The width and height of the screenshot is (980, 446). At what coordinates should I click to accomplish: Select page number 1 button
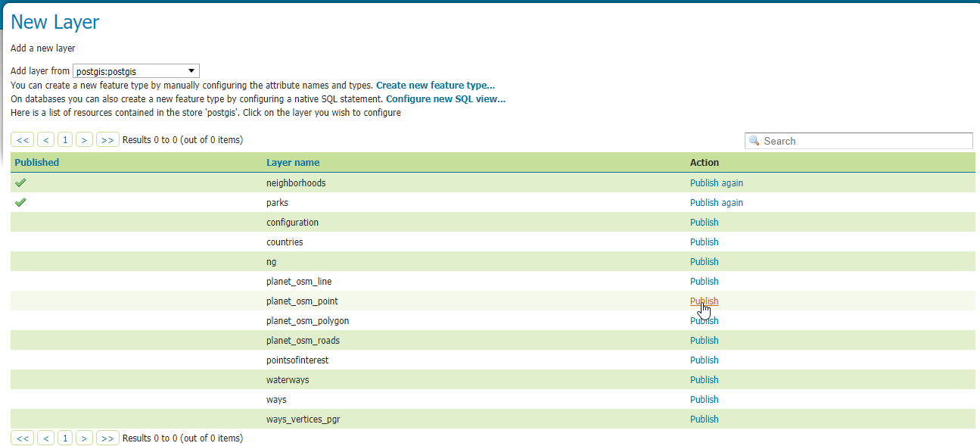pyautogui.click(x=64, y=139)
